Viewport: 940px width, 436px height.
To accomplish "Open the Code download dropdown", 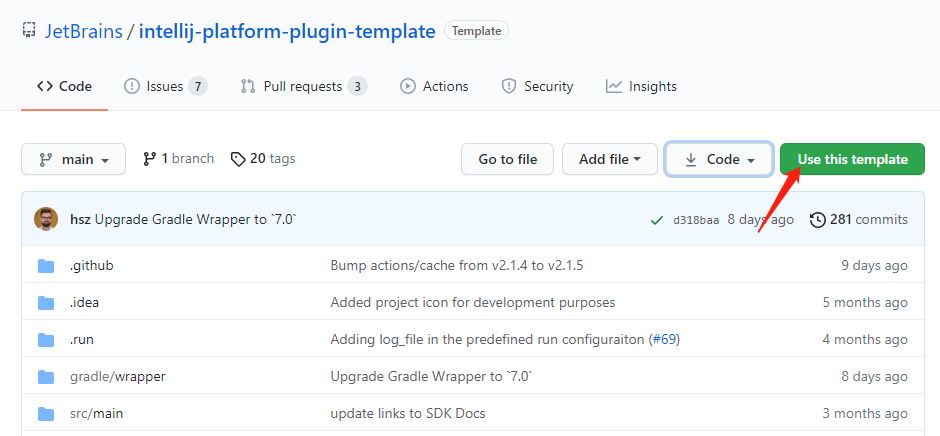I will 719,160.
